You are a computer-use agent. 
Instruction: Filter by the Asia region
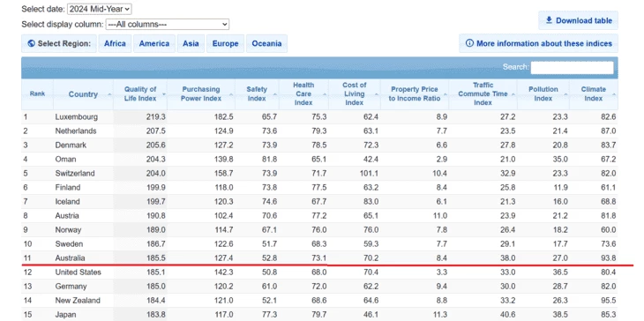(x=191, y=43)
